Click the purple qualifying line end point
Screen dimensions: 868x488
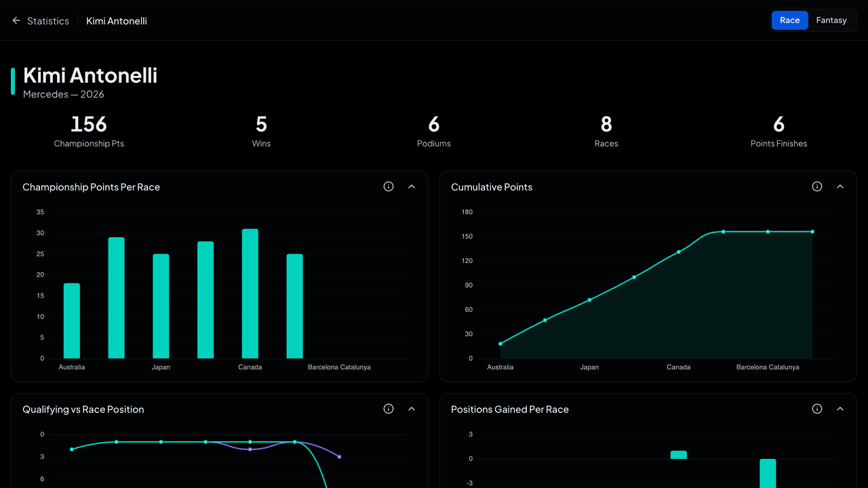(339, 457)
